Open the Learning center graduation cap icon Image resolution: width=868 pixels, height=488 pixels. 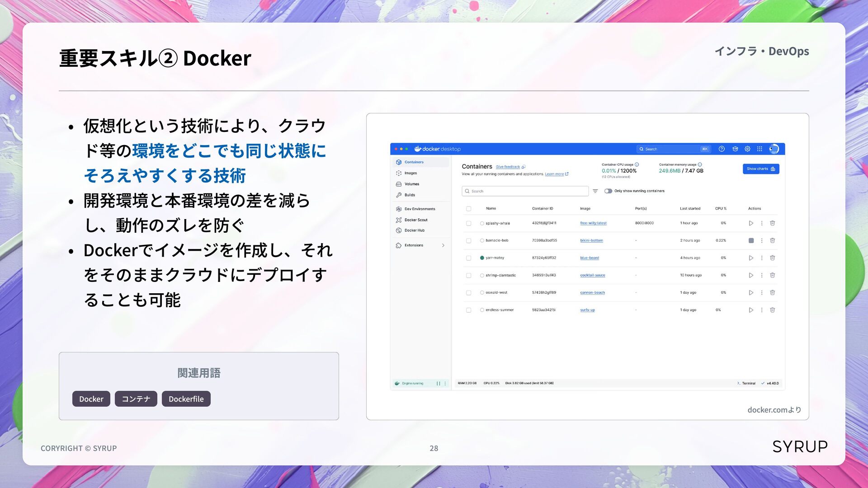coord(735,149)
